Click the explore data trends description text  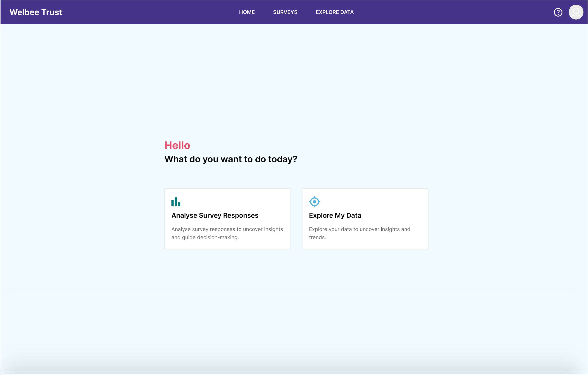(359, 233)
